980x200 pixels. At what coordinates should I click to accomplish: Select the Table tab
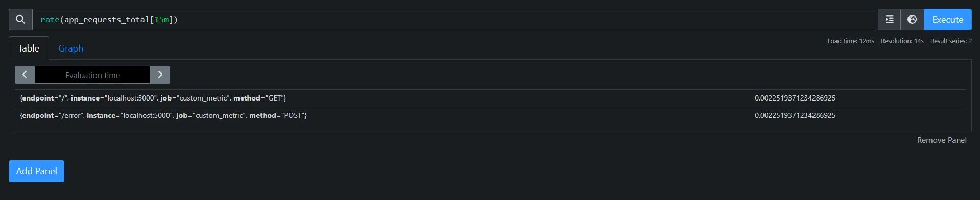pyautogui.click(x=29, y=48)
